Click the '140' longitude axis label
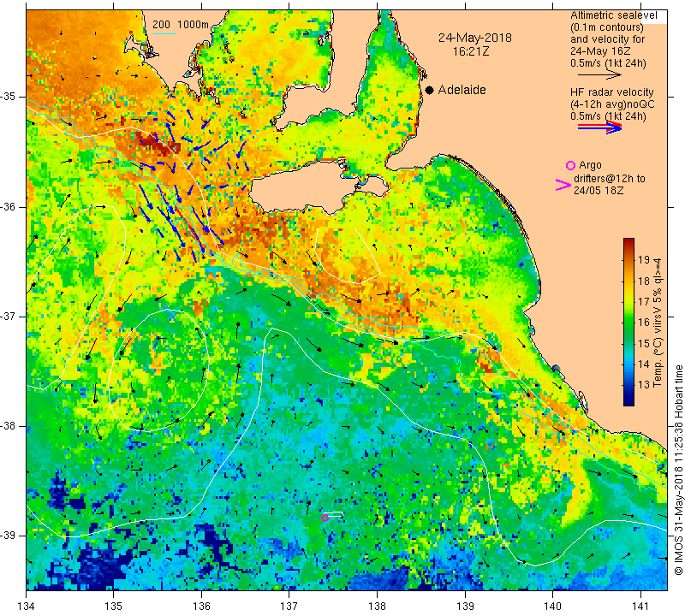This screenshot has width=685, height=616. 552,607
